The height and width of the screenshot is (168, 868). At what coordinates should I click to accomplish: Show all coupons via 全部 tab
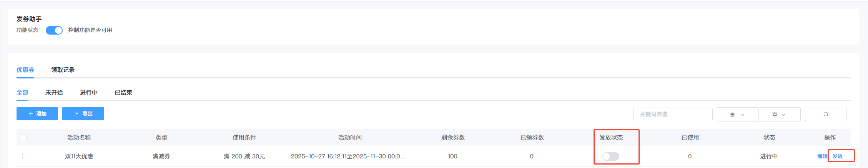(22, 93)
